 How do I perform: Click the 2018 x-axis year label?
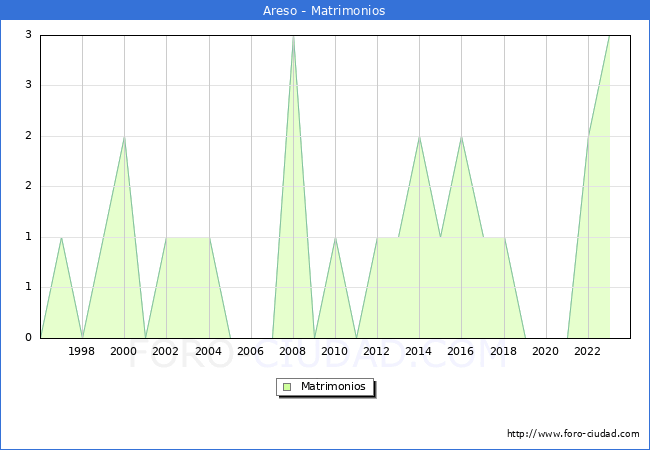point(503,351)
